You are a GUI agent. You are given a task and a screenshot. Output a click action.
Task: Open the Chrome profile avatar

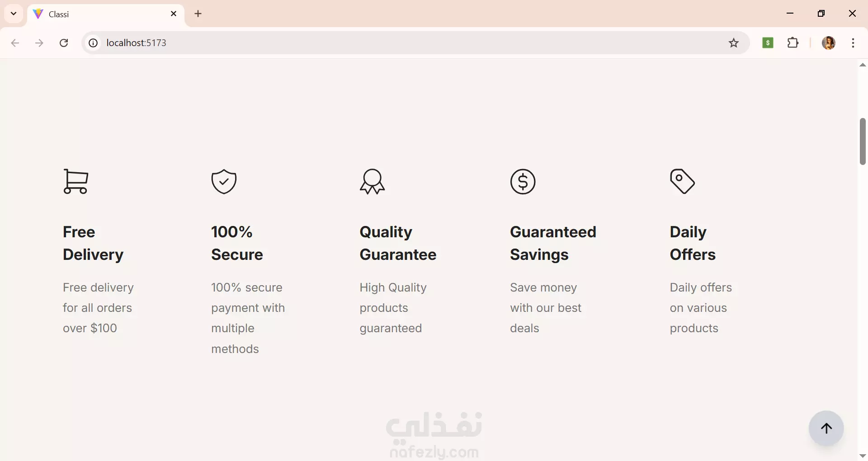pos(829,43)
